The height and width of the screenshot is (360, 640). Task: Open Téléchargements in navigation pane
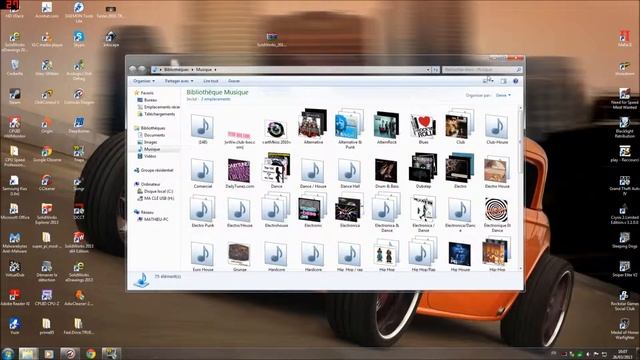(x=156, y=114)
